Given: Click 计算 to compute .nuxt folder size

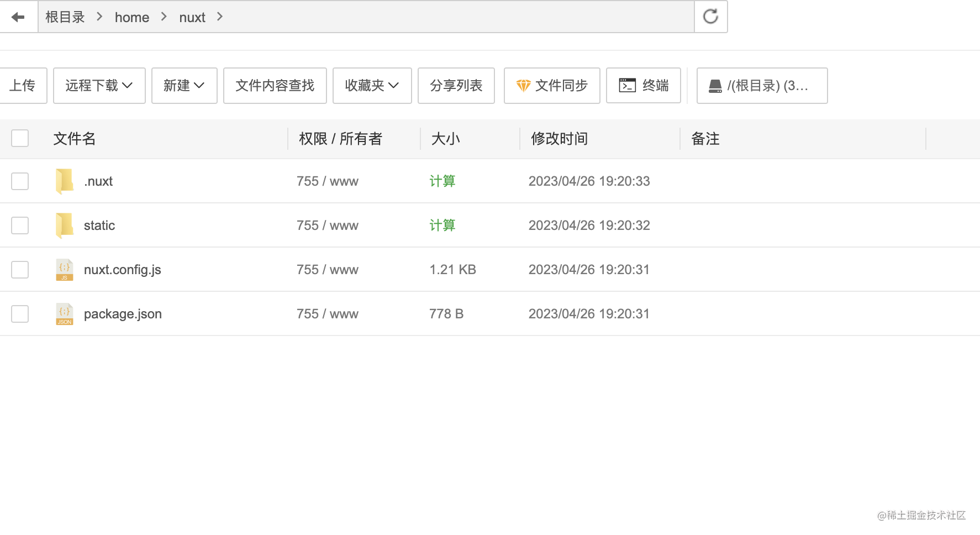Looking at the screenshot, I should [x=442, y=181].
